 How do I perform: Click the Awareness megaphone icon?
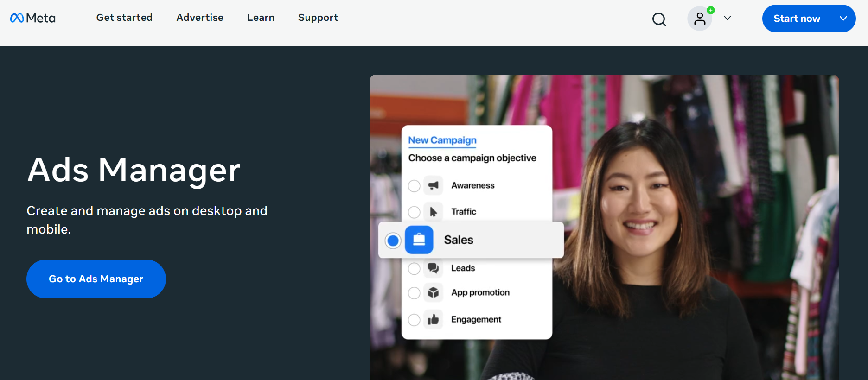point(433,185)
